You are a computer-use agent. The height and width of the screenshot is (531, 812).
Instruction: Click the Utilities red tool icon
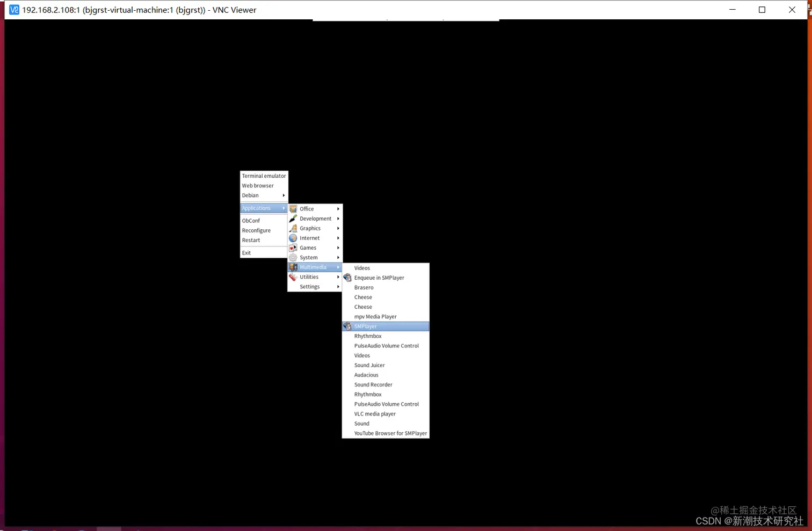point(293,277)
